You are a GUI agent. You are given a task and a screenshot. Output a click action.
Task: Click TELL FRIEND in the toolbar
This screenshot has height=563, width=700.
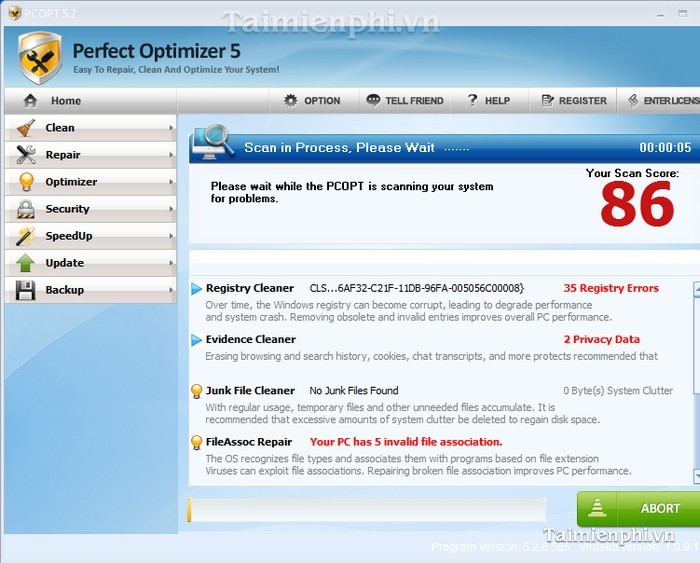[405, 100]
